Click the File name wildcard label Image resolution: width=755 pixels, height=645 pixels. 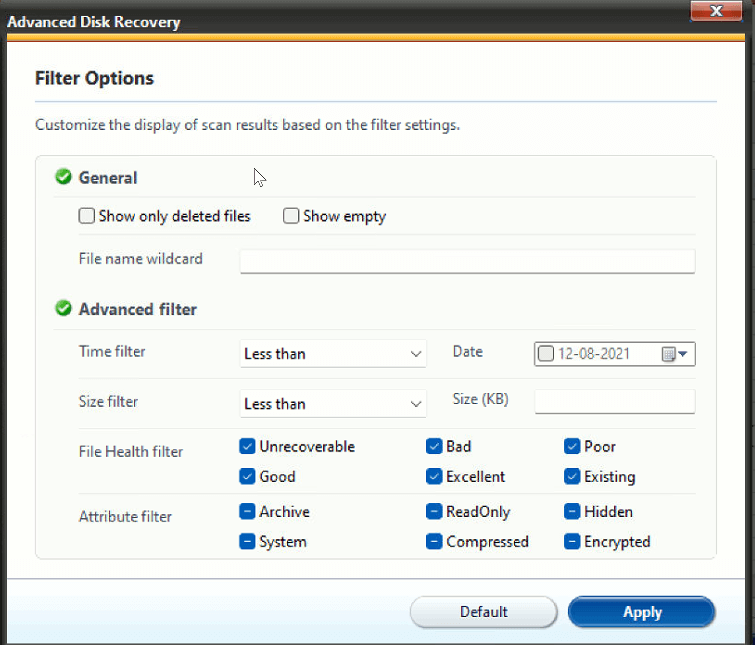[141, 258]
